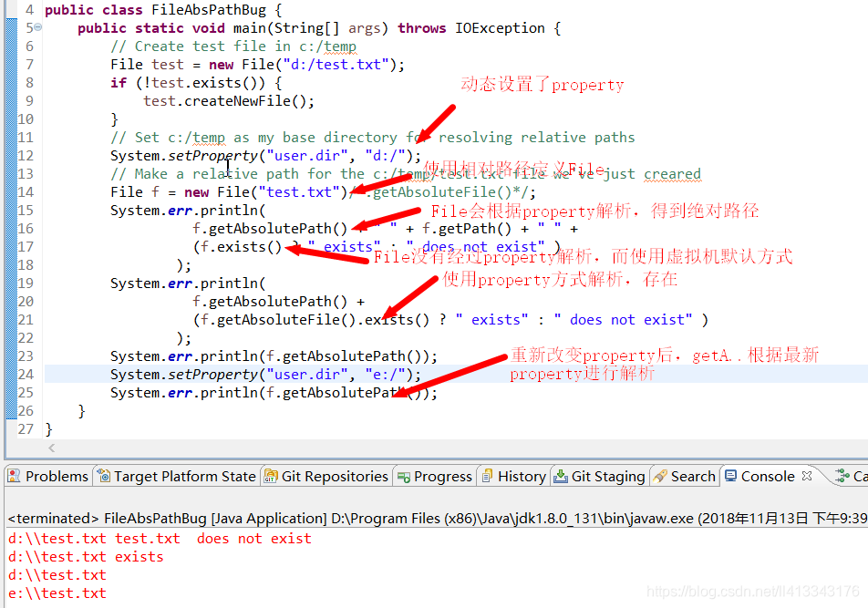This screenshot has height=608, width=868.
Task: Collapse the main method fold marker at line 5
Action: click(37, 27)
